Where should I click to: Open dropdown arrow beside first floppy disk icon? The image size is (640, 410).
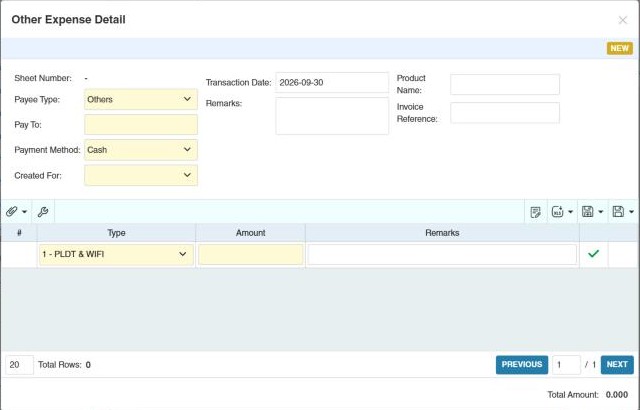601,212
